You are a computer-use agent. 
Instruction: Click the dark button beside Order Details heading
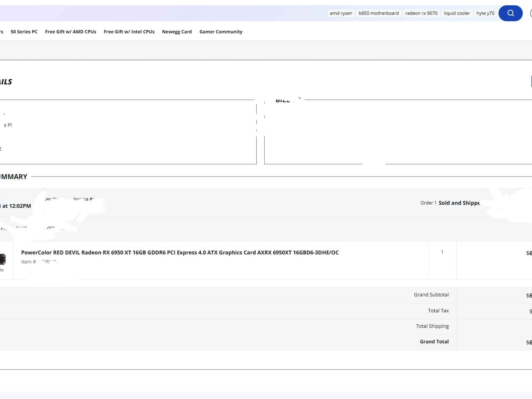pos(531,82)
